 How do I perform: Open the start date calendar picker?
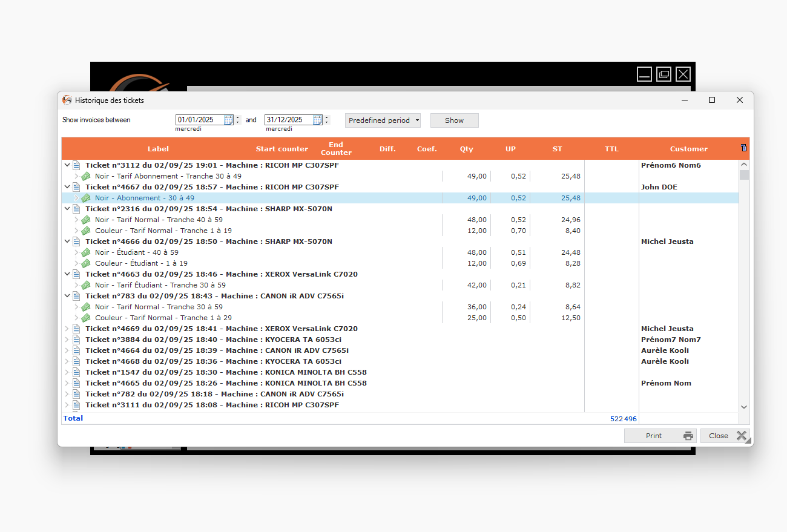228,120
